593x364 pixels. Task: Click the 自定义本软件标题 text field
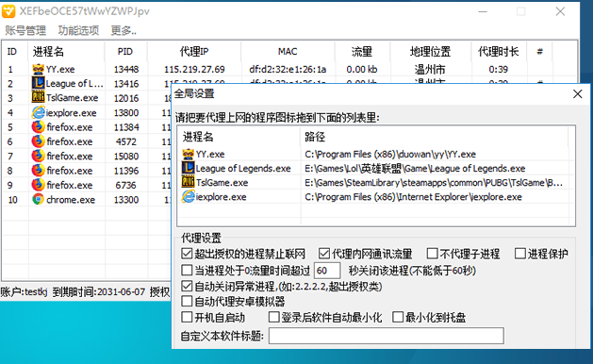click(x=387, y=336)
